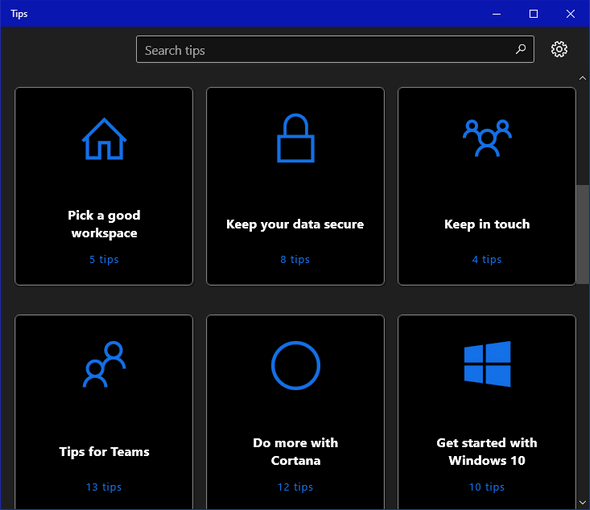
Task: Minimize the Tips window
Action: (497, 14)
